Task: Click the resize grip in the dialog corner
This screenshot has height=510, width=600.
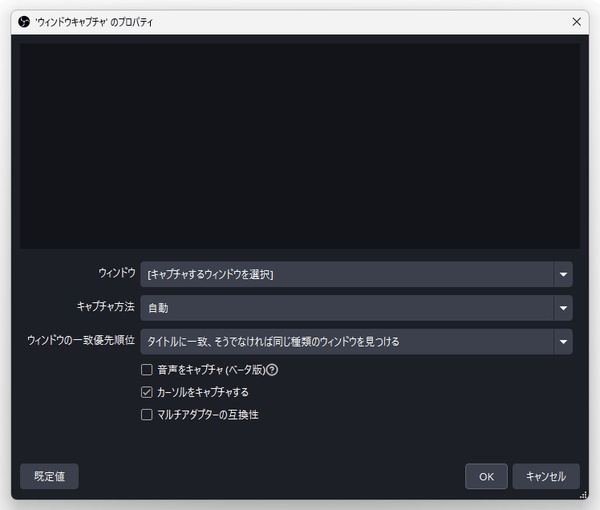Action: pyautogui.click(x=583, y=494)
